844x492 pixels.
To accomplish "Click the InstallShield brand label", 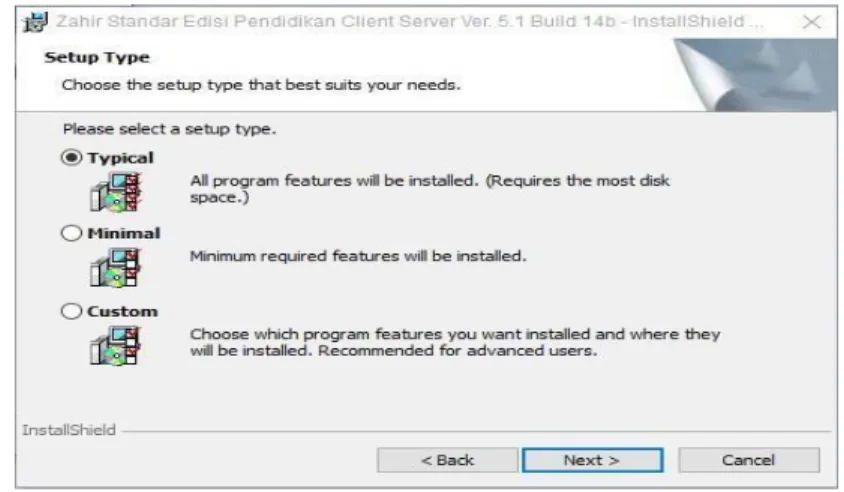I will pos(69,430).
